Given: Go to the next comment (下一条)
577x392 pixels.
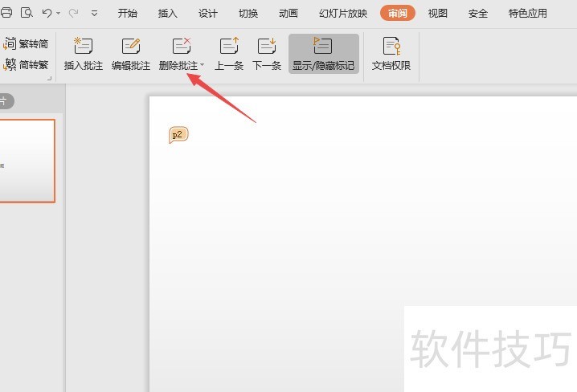Looking at the screenshot, I should pos(267,54).
